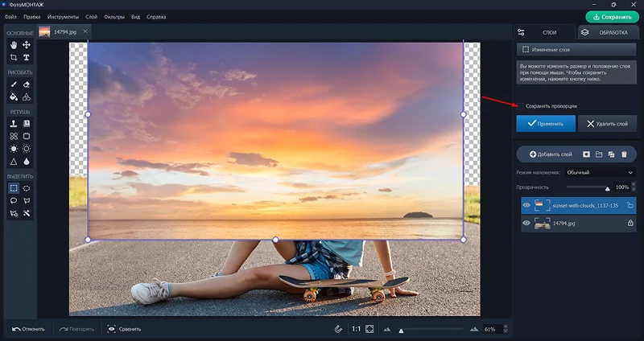Select the Clone Stamp tool

[x=14, y=124]
